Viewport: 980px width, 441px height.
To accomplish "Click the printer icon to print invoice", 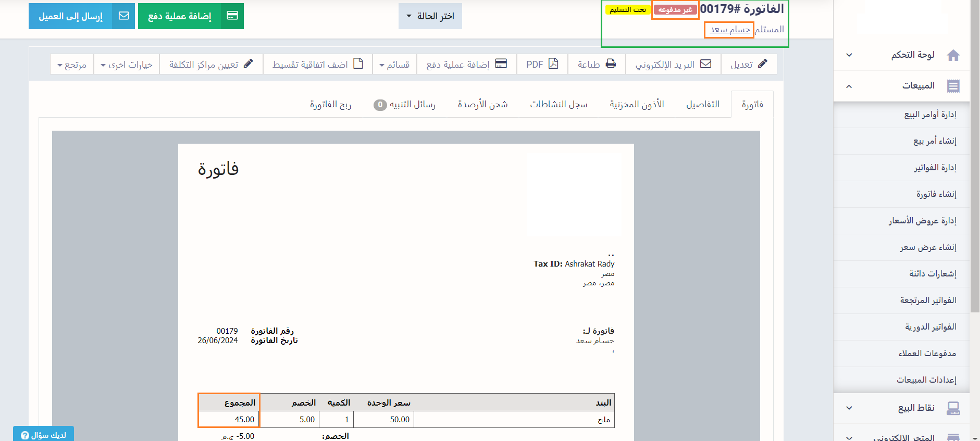I will coord(611,64).
